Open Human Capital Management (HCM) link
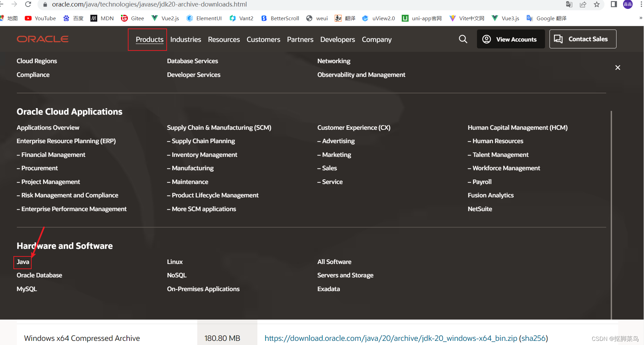This screenshot has width=644, height=345. click(518, 128)
